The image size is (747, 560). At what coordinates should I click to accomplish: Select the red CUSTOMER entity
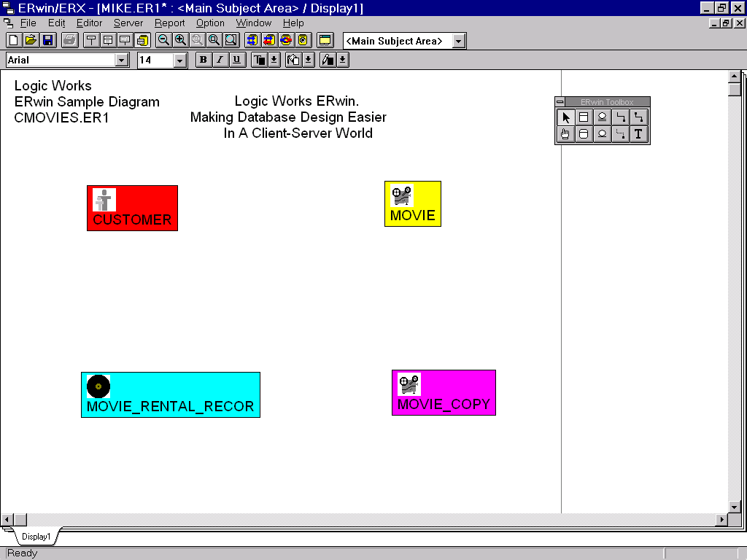coord(132,209)
